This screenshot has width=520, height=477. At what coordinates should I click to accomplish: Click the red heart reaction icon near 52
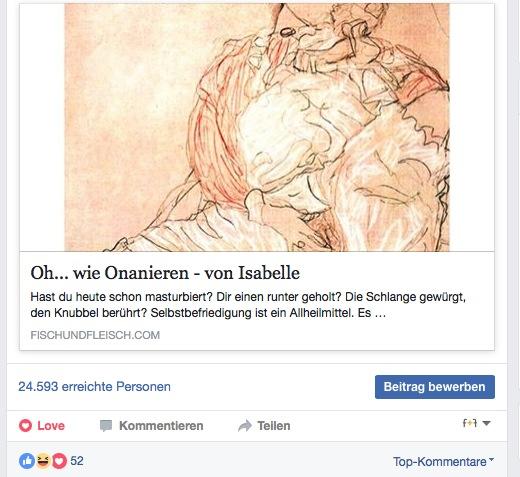[59, 461]
